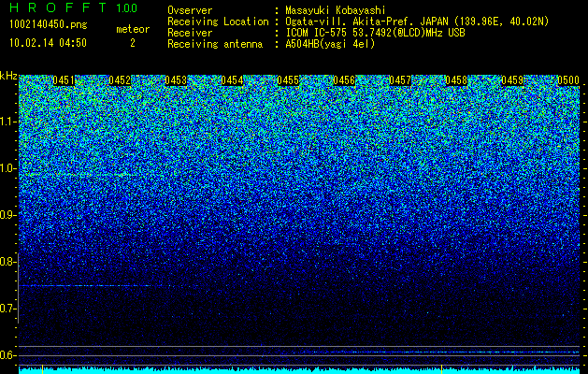Click the 0.8 kHz axis label
Image resolution: width=588 pixels, height=374 pixels.
point(7,262)
